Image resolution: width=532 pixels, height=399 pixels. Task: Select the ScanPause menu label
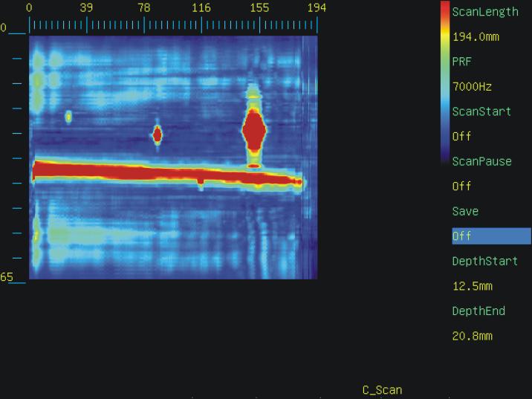coord(481,161)
